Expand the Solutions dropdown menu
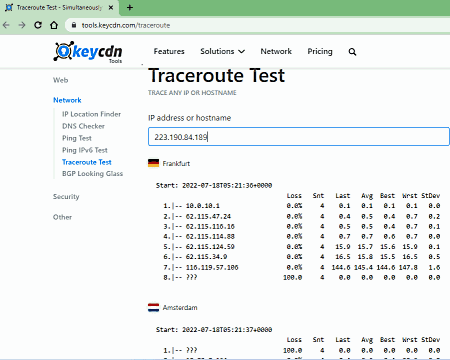Viewport: 450px width, 360px height. [x=222, y=51]
